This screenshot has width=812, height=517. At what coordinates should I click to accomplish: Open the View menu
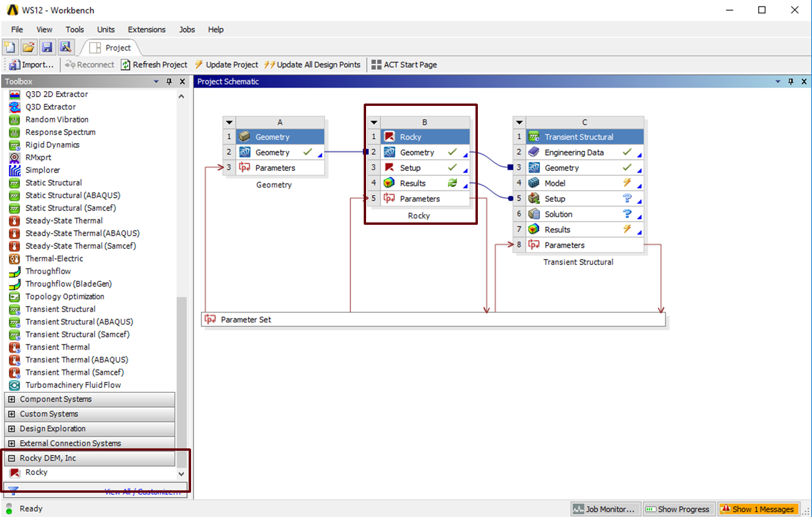[44, 30]
